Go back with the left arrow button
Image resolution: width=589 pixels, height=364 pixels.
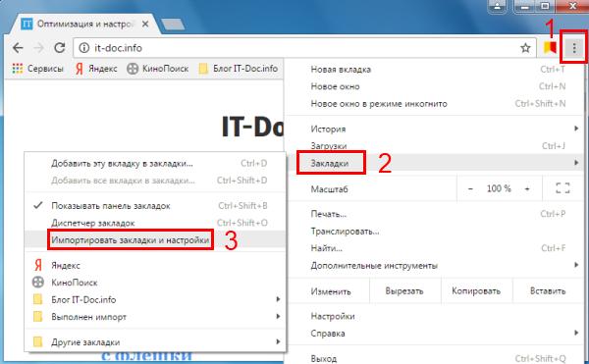point(18,48)
